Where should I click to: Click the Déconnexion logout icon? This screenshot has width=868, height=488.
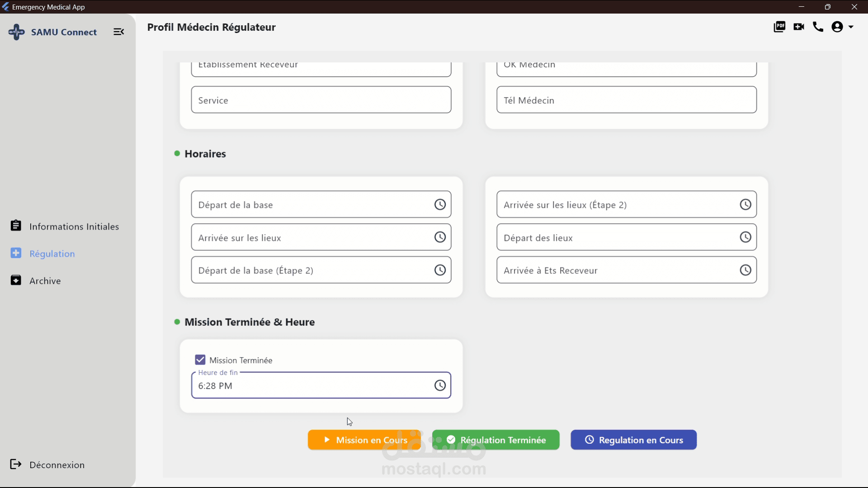click(16, 464)
